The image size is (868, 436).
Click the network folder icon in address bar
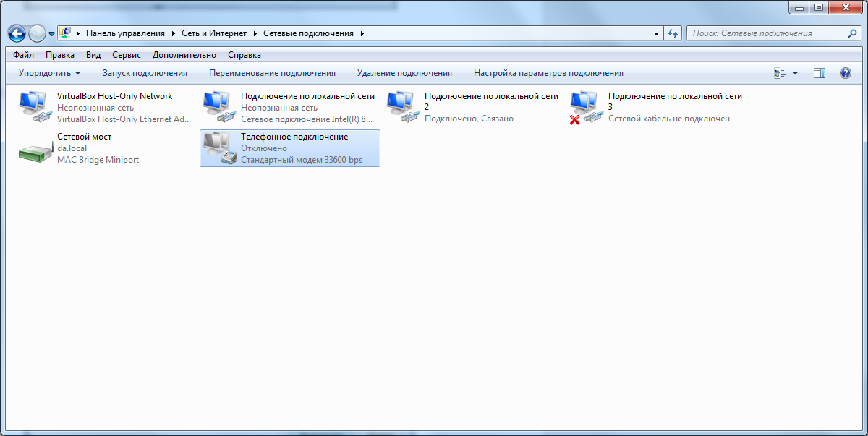[65, 33]
